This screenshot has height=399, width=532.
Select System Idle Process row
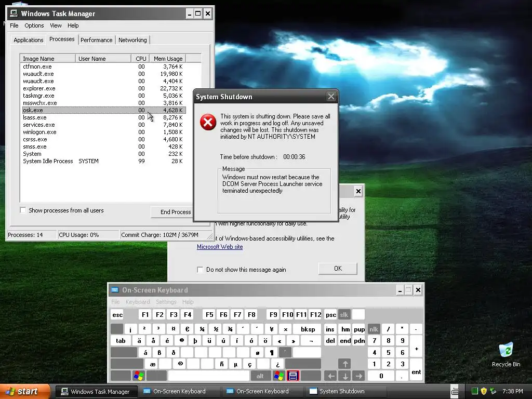[x=103, y=161]
